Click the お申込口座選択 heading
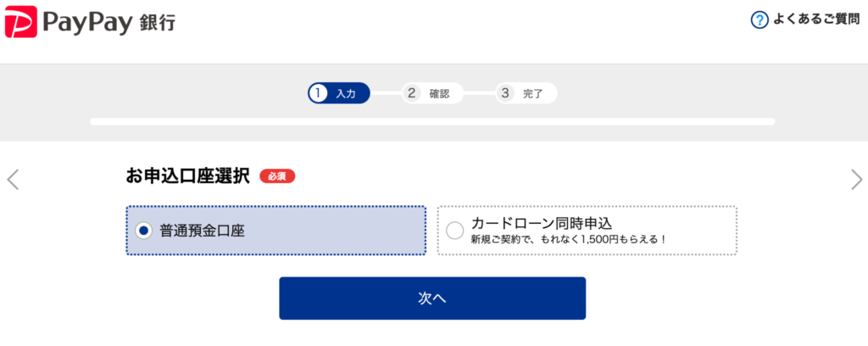 (187, 176)
